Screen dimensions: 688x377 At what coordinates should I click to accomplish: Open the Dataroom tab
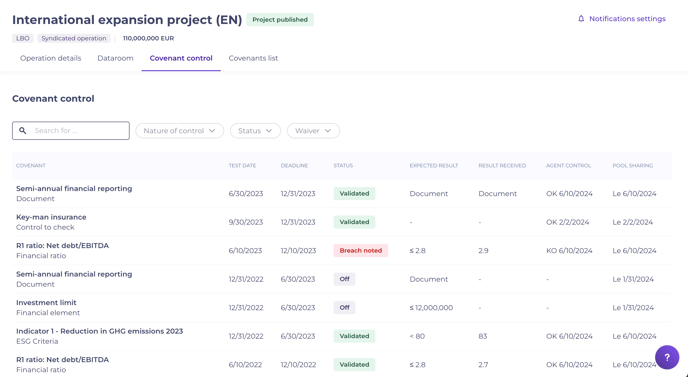(x=115, y=58)
